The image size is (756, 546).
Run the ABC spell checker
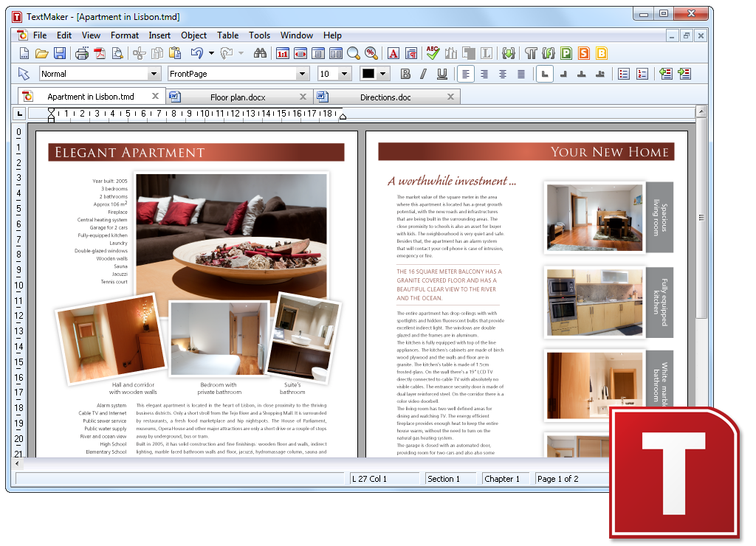pos(431,53)
